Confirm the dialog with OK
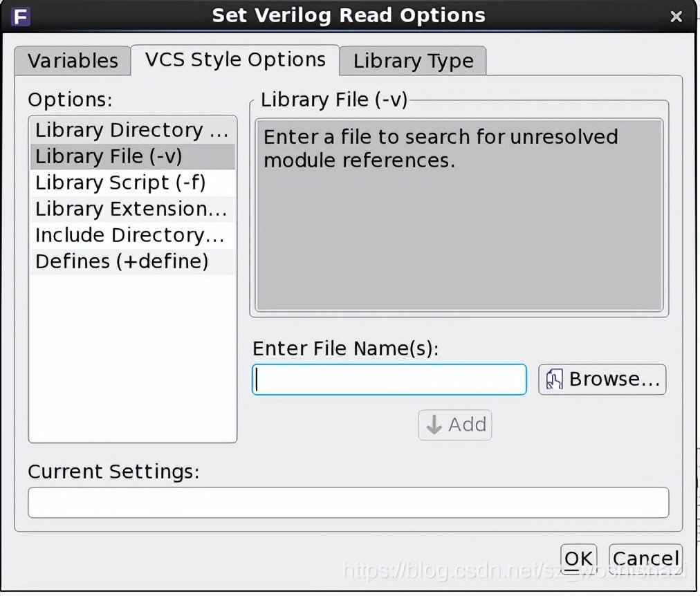This screenshot has width=700, height=596. click(x=578, y=559)
